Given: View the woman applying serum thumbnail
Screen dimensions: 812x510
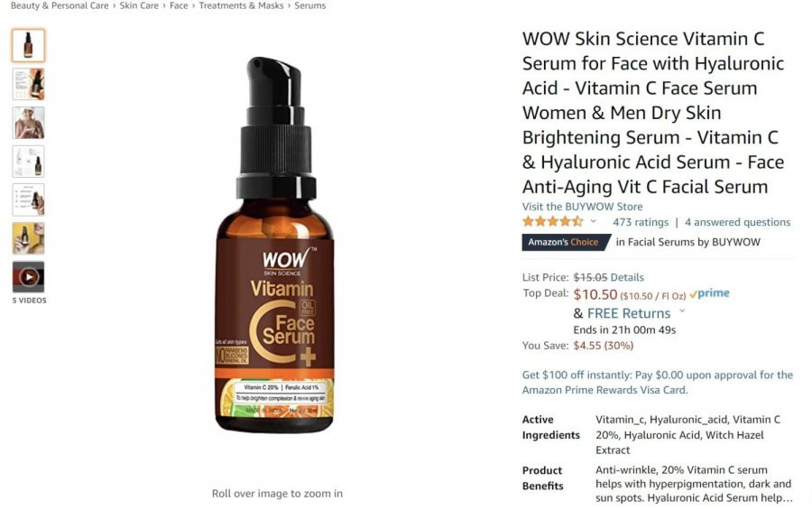Looking at the screenshot, I should 28,123.
